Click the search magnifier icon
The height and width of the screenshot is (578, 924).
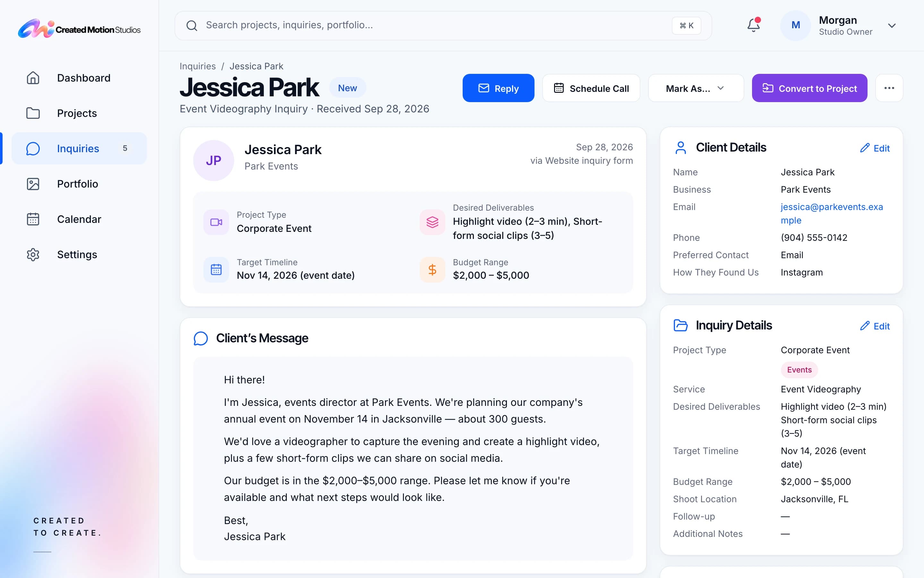192,26
